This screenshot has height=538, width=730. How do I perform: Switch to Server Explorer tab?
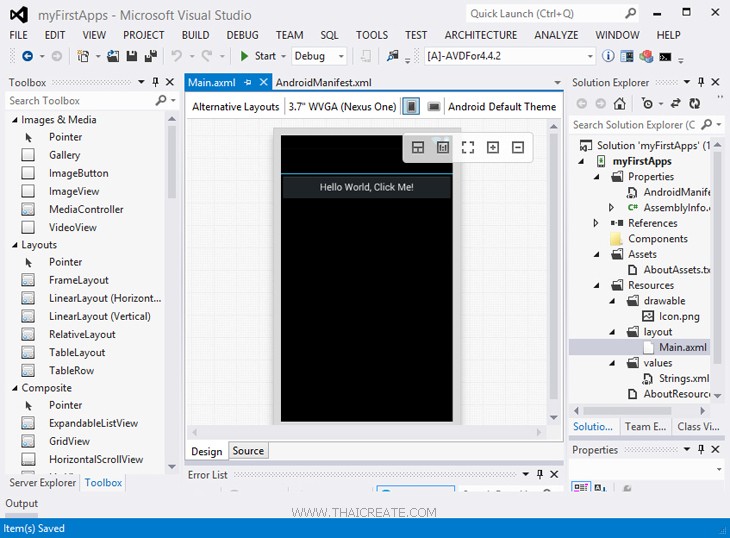coord(42,483)
